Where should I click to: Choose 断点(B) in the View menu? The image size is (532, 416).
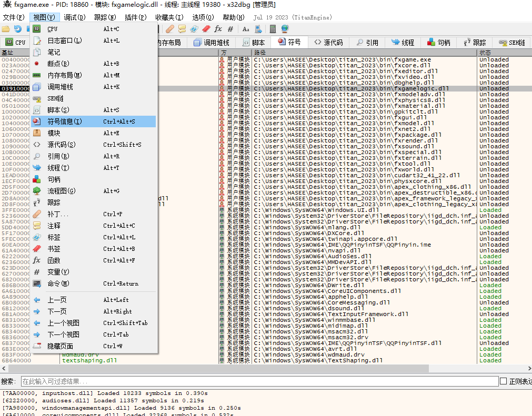pyautogui.click(x=93, y=64)
